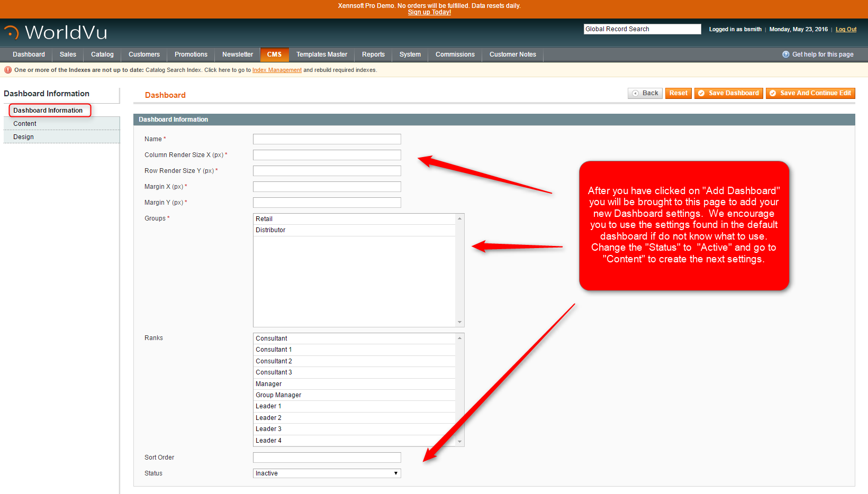Screen dimensions: 868x494
Task: Open the Templates Master menu
Action: coord(321,54)
